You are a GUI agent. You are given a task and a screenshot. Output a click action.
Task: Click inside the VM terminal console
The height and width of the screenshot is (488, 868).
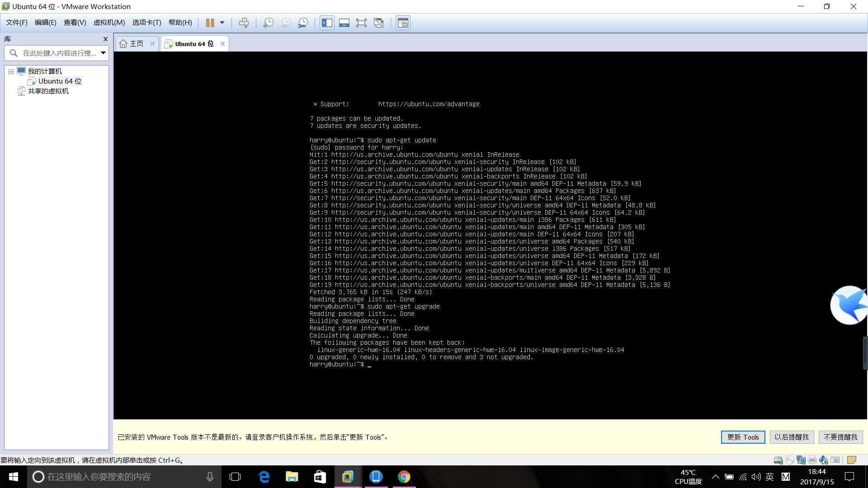click(x=490, y=235)
